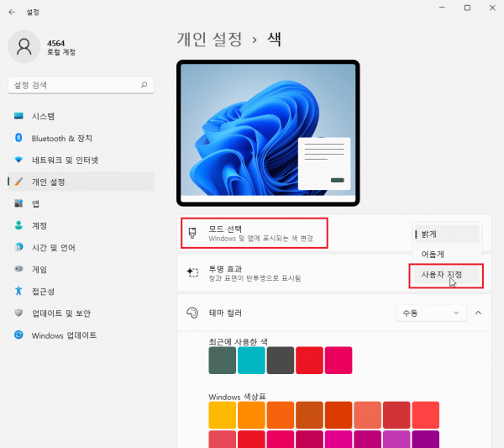Select 어둡게 mode option
The height and width of the screenshot is (448, 504).
pos(447,255)
